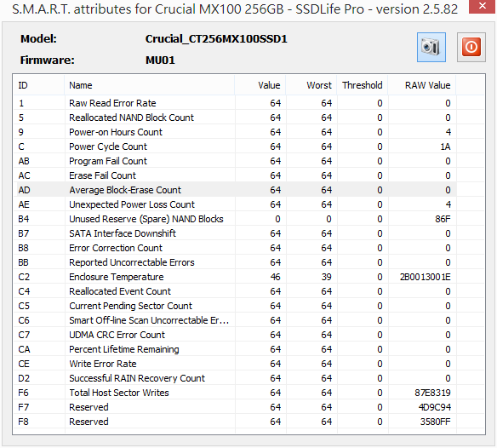
Task: Select Reallocated Event Count row
Action: (235, 291)
